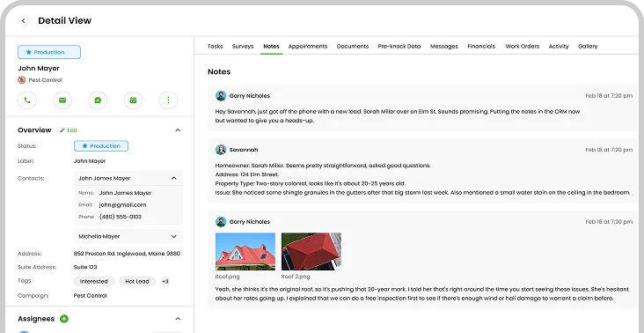Image resolution: width=644 pixels, height=333 pixels.
Task: Expand the Michella Mayer contact
Action: tap(173, 237)
